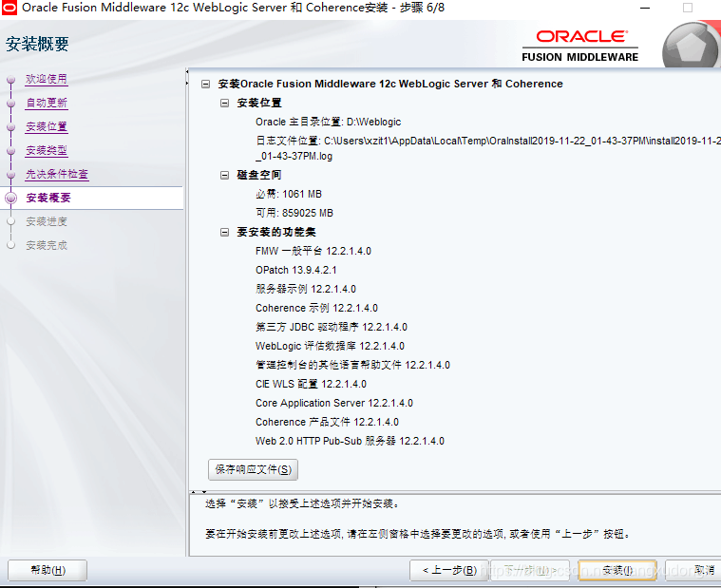Collapse the root install summary tree node
Image resolution: width=721 pixels, height=588 pixels.
pos(206,85)
